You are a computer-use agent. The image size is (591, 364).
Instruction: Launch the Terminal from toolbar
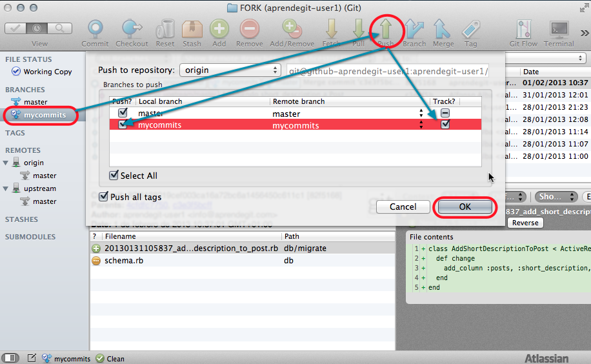tap(559, 30)
